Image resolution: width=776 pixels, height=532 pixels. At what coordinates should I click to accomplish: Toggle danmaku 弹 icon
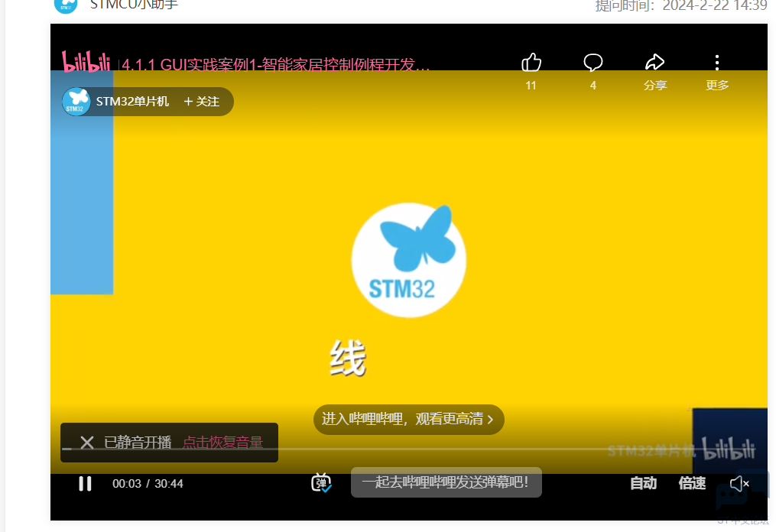pyautogui.click(x=321, y=482)
